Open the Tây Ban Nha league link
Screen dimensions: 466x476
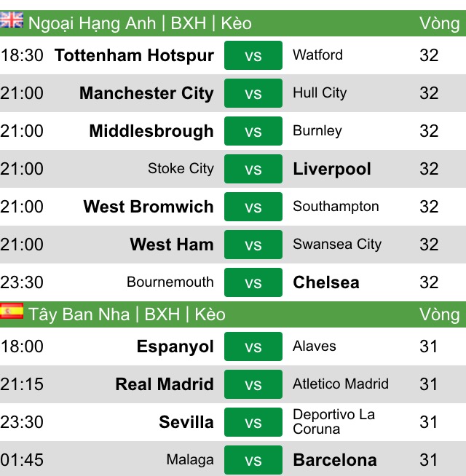pos(79,314)
